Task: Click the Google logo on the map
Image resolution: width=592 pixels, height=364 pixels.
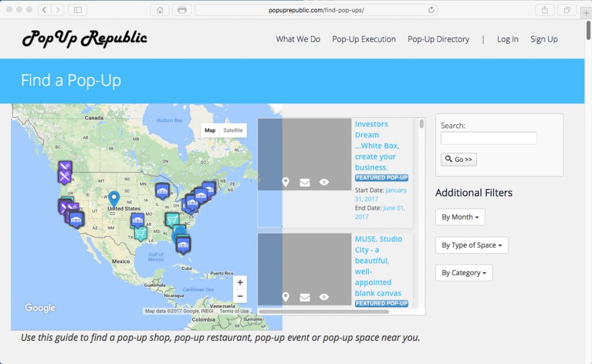Action: tap(39, 308)
